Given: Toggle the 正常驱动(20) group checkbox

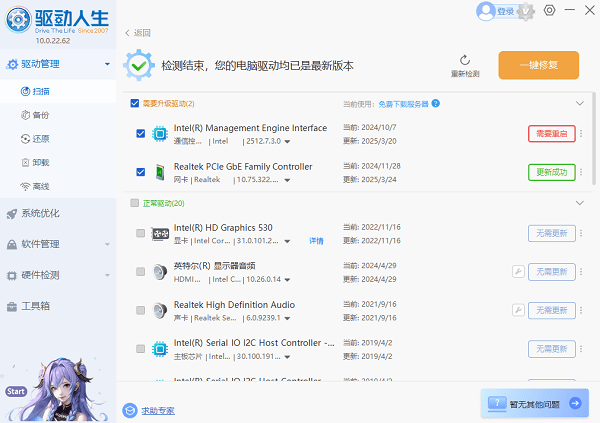Looking at the screenshot, I should (x=135, y=202).
